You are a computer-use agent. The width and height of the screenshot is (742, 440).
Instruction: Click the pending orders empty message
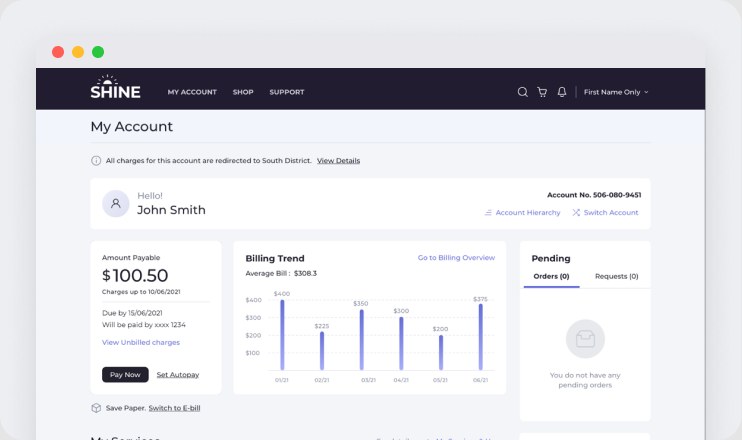tap(585, 380)
